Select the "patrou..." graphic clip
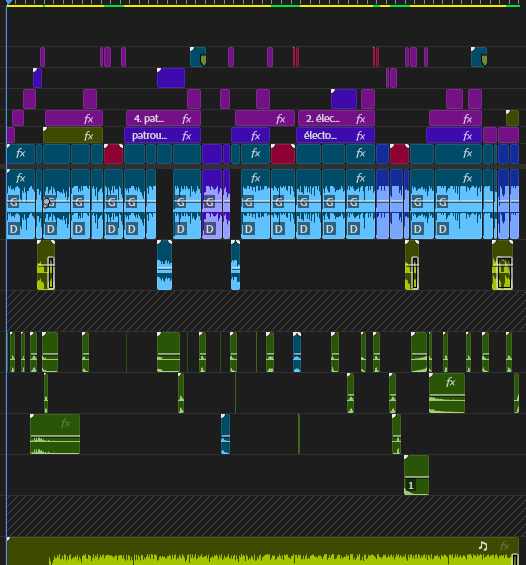526x565 pixels. coord(162,135)
